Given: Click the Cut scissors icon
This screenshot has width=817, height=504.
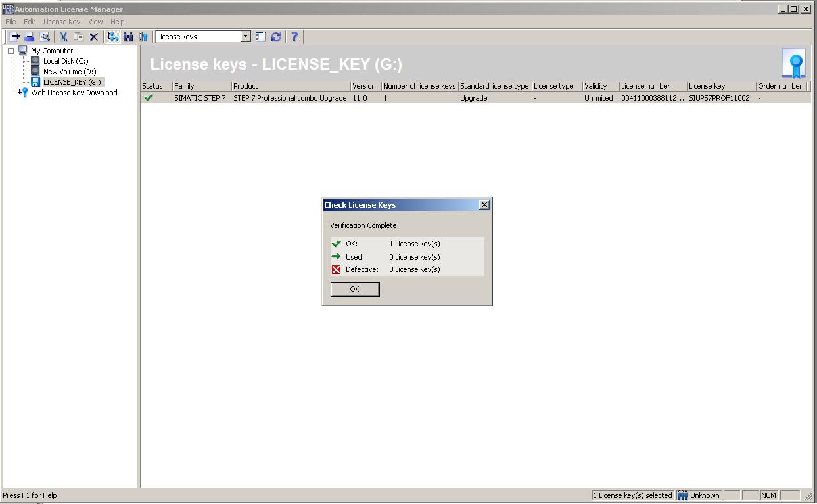Looking at the screenshot, I should tap(63, 37).
